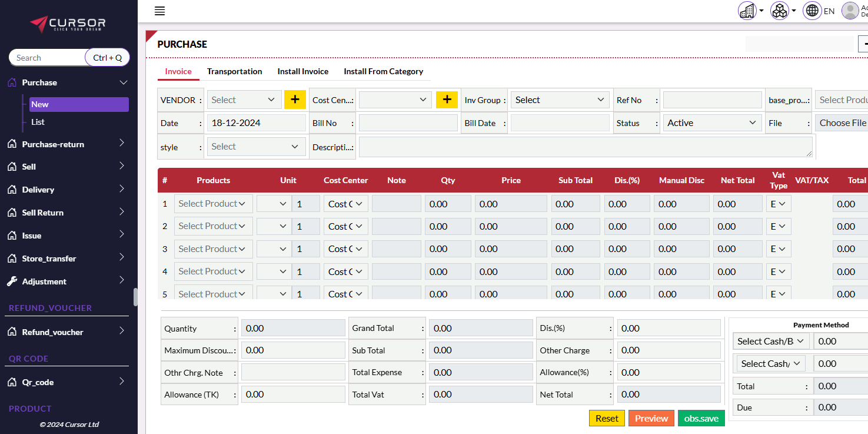The image size is (868, 434).
Task: Open the cubes module icon menu
Action: click(780, 11)
